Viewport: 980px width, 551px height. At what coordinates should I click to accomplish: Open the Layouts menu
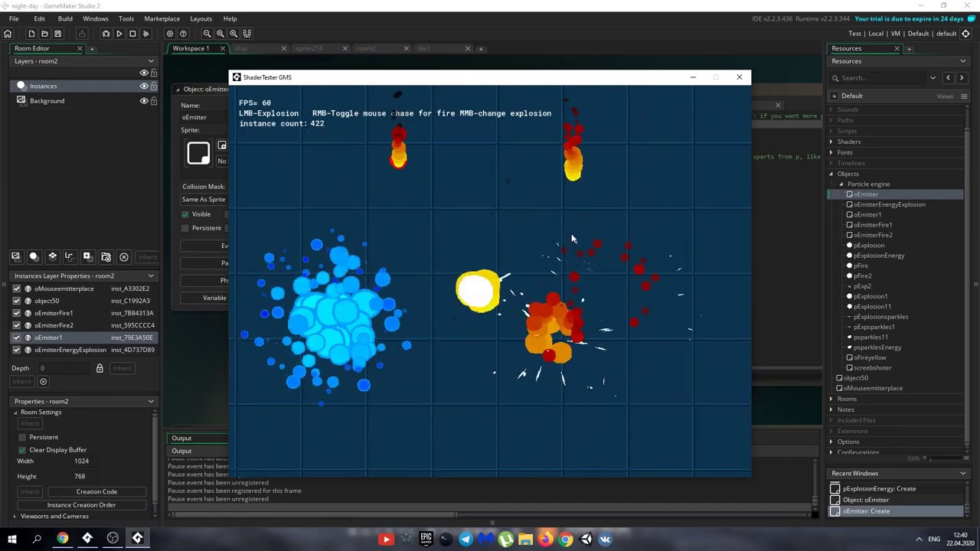click(201, 18)
